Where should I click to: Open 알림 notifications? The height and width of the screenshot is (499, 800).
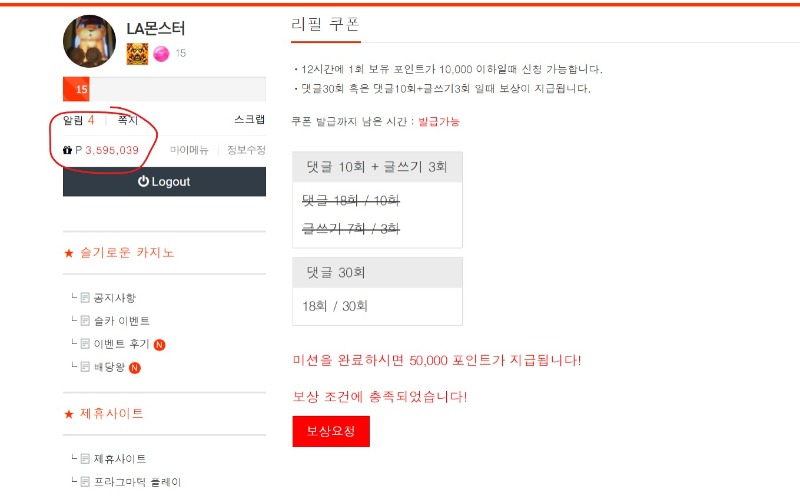(x=79, y=120)
